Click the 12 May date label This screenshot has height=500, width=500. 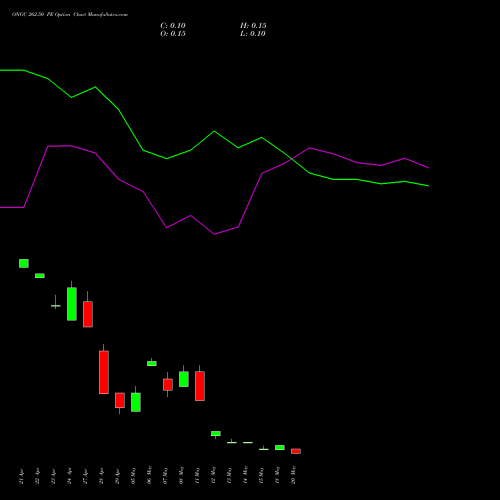tap(214, 475)
